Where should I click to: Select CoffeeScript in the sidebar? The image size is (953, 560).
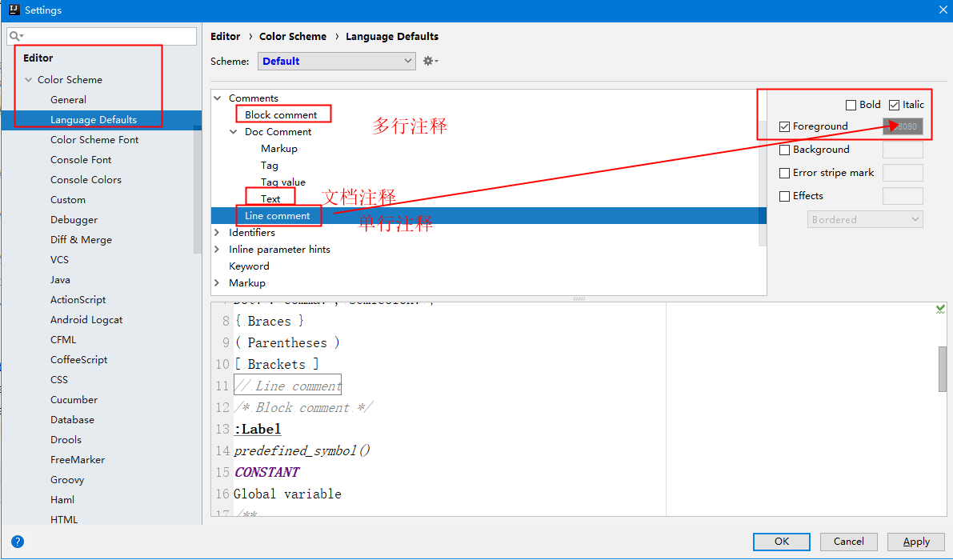point(78,359)
